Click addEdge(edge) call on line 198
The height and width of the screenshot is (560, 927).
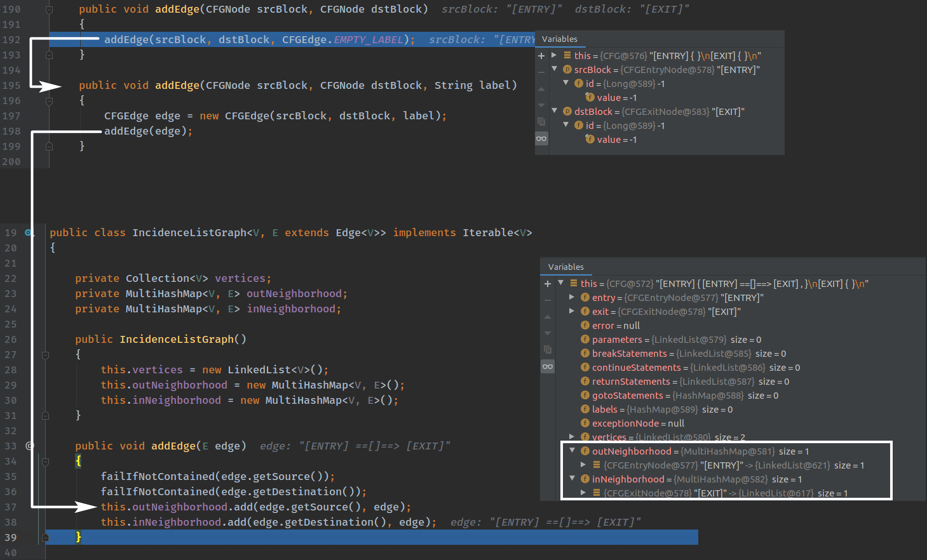[x=145, y=131]
